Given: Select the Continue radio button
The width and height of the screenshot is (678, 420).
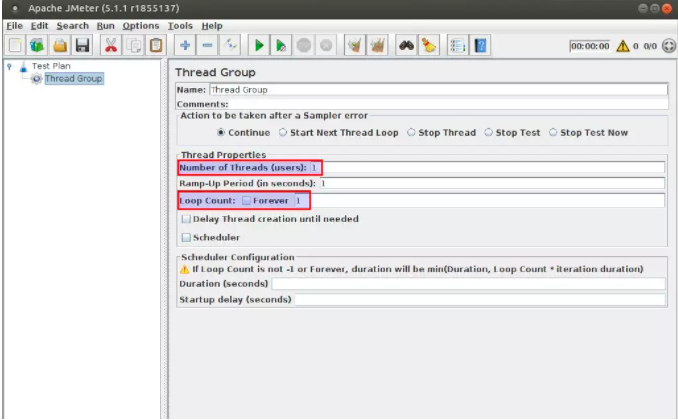Looking at the screenshot, I should coord(221,132).
